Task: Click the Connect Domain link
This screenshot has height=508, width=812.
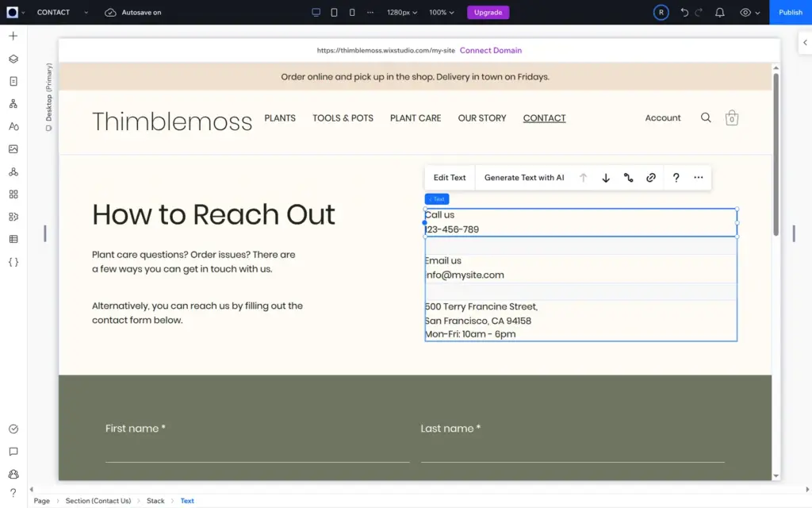Action: click(x=491, y=50)
